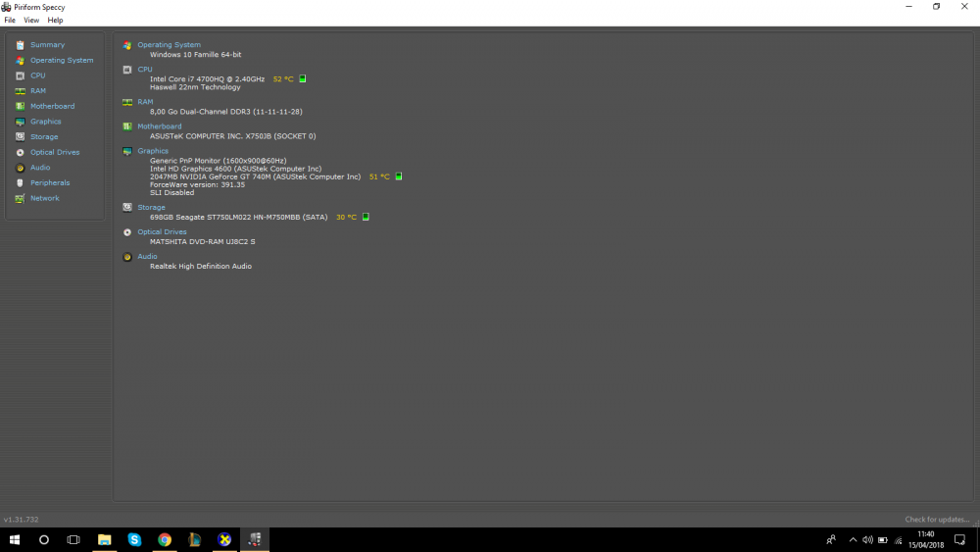980x552 pixels.
Task: Click the CPU 52 °C temperature value
Action: (283, 79)
